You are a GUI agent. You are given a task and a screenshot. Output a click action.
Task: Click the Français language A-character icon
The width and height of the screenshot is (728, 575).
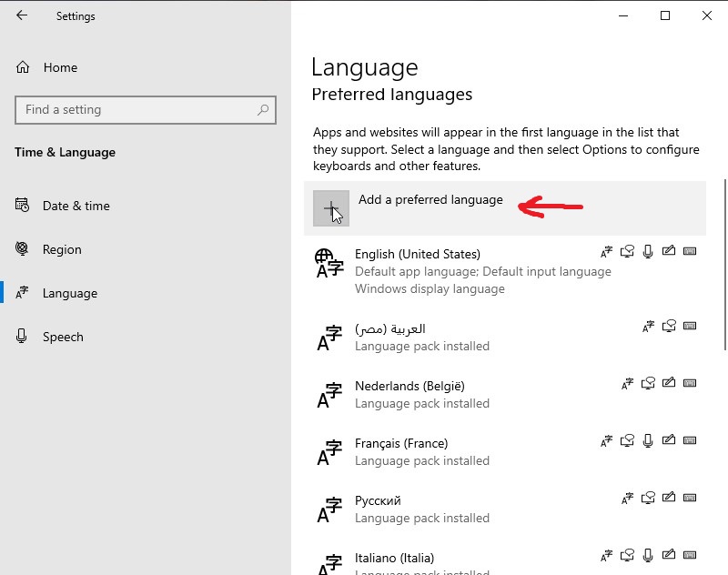[329, 452]
